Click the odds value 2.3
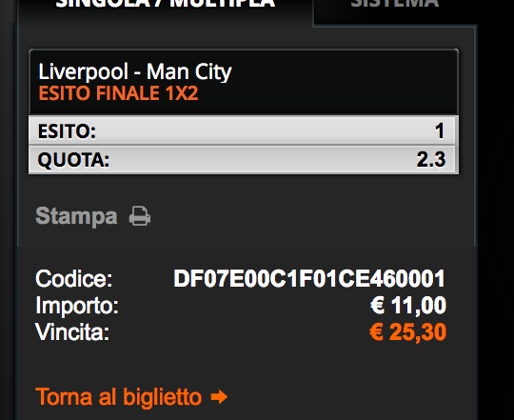The width and height of the screenshot is (514, 420). pos(431,160)
